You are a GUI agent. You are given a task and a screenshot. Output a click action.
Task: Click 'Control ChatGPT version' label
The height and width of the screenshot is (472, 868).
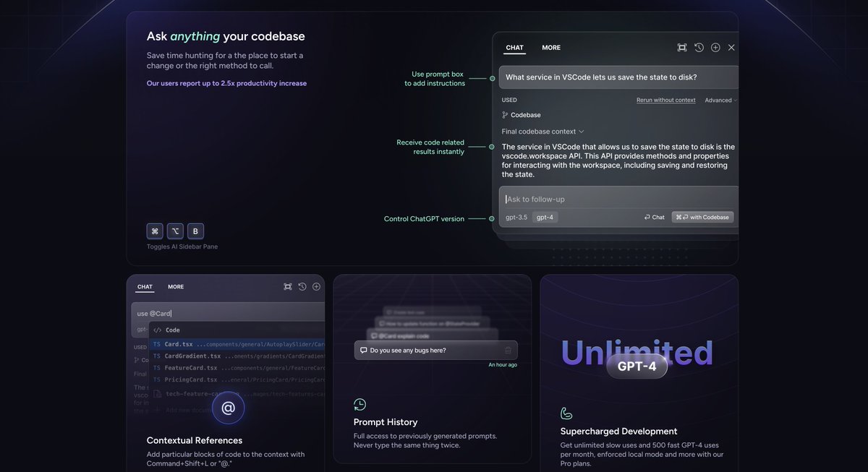click(x=424, y=219)
